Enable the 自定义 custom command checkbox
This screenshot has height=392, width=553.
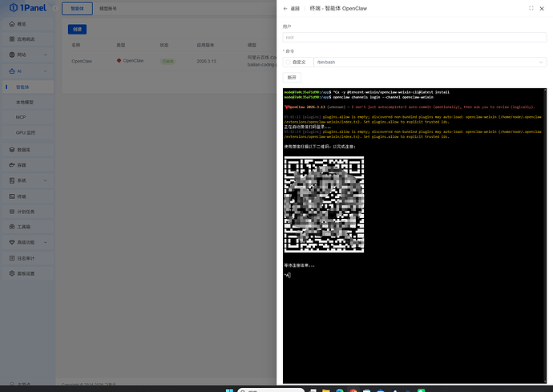(289, 62)
